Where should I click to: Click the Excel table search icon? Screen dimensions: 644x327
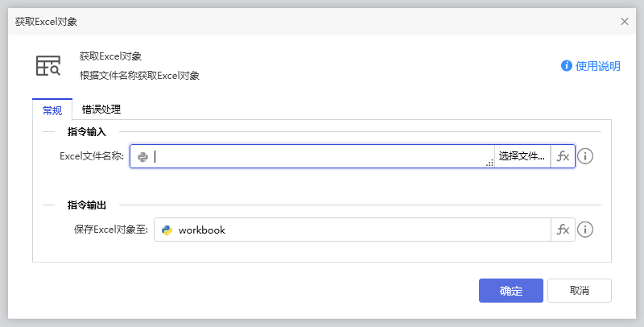point(48,66)
